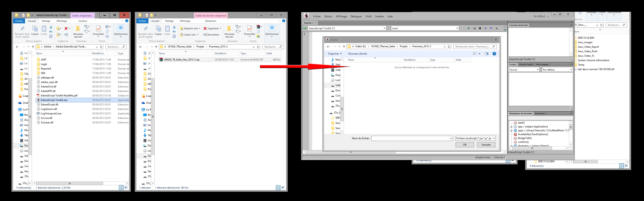Click the red delete X in Adobe explorer ribbon

tap(66, 28)
